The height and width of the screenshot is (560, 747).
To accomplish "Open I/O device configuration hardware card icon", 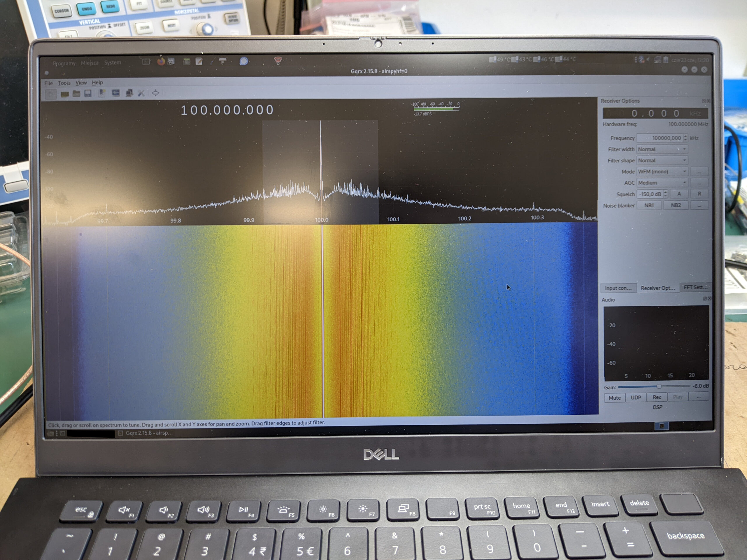I will (64, 94).
